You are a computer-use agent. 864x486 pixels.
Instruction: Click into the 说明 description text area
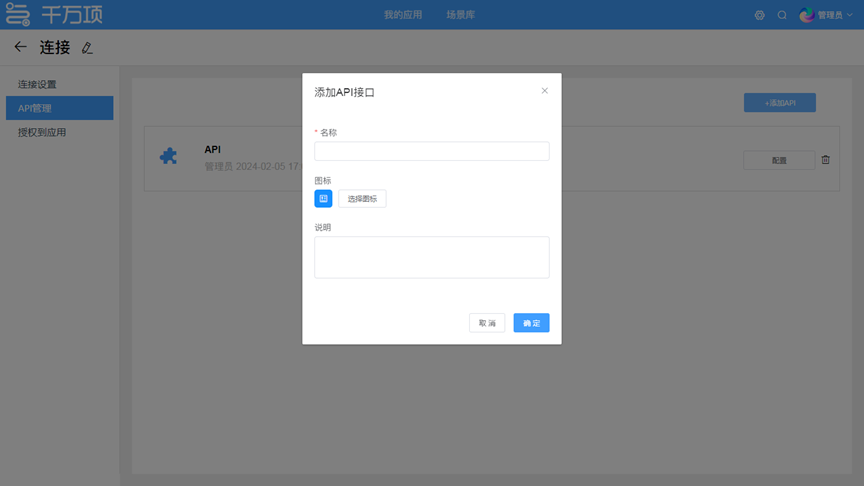431,257
